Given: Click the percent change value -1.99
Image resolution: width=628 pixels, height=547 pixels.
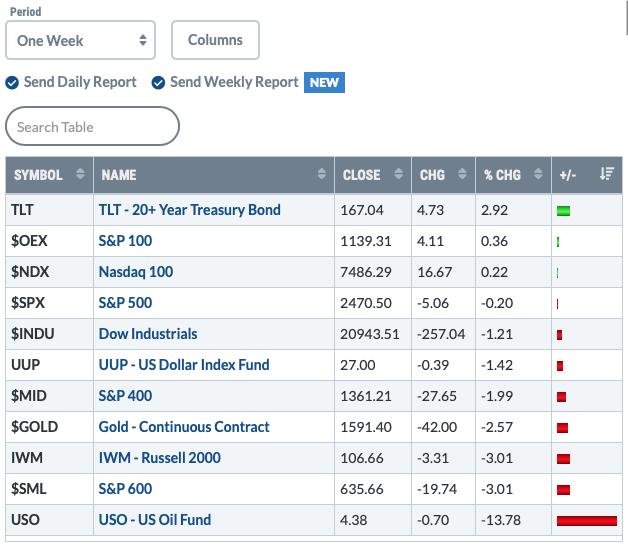Looking at the screenshot, I should [497, 396].
